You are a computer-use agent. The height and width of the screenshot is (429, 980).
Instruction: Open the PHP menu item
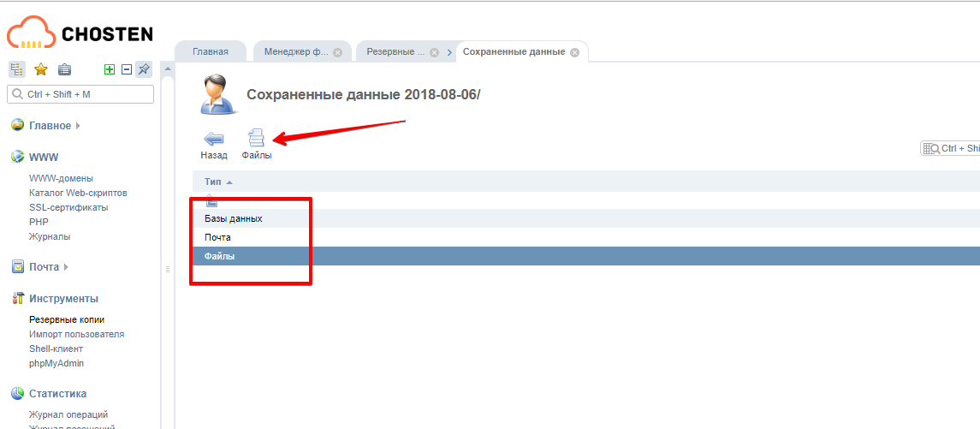coord(39,222)
